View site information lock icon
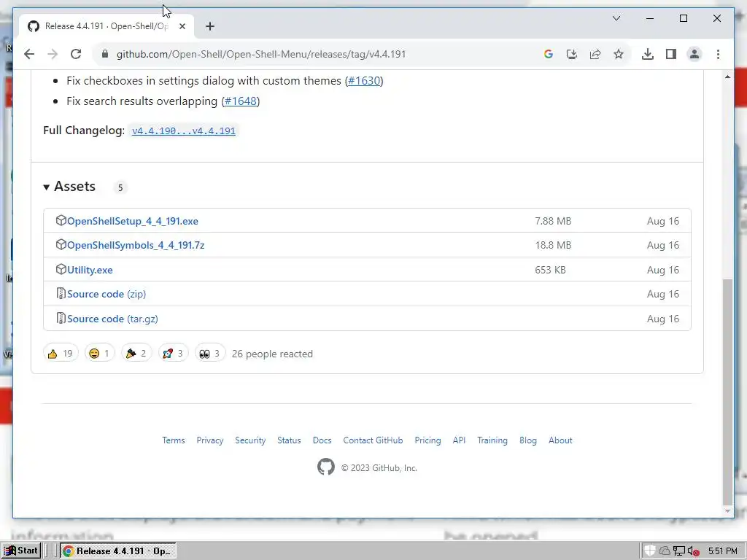The image size is (747, 560). coord(105,54)
